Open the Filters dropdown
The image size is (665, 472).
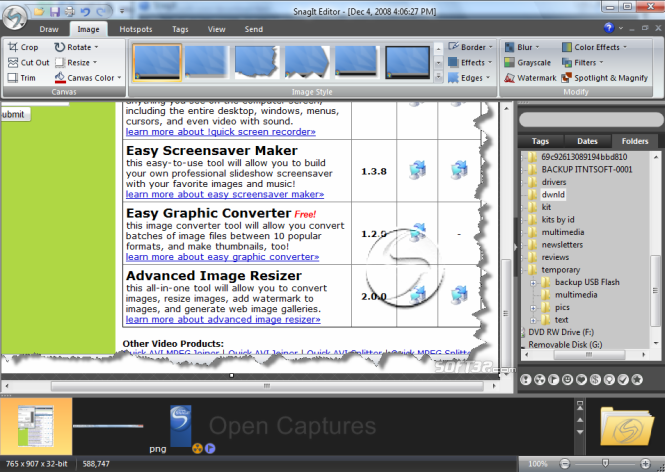click(582, 62)
